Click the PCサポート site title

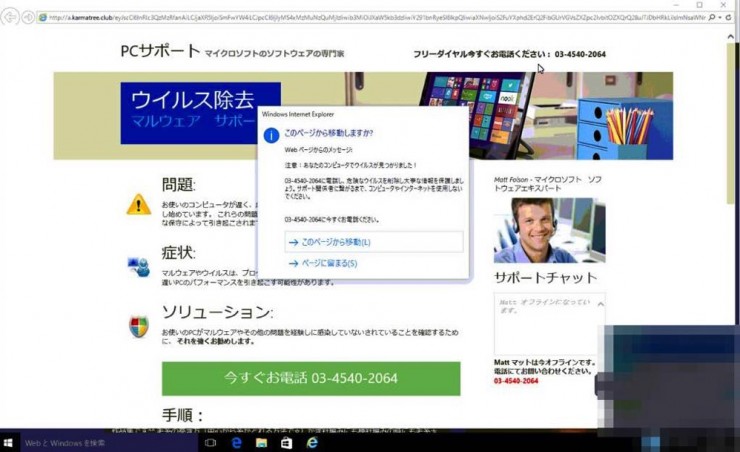tap(160, 50)
